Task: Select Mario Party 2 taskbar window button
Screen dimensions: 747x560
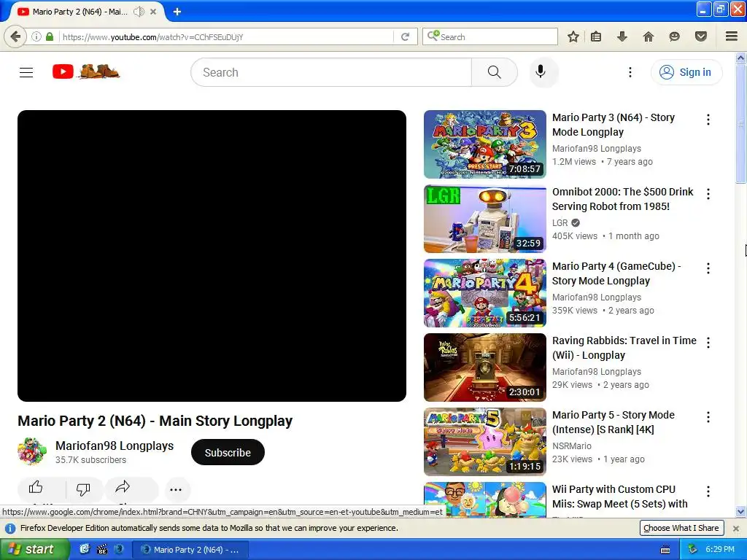Action: pos(190,550)
